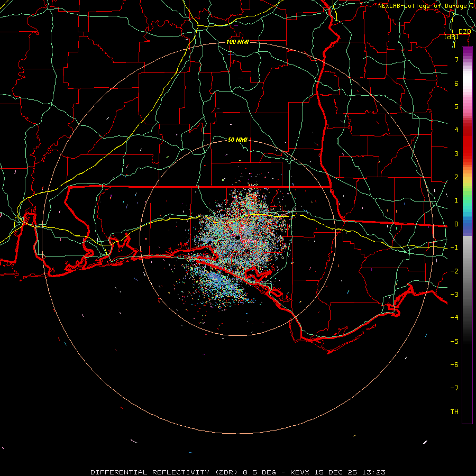
Task: Click the "100 NMI" range ring label
Action: [237, 42]
